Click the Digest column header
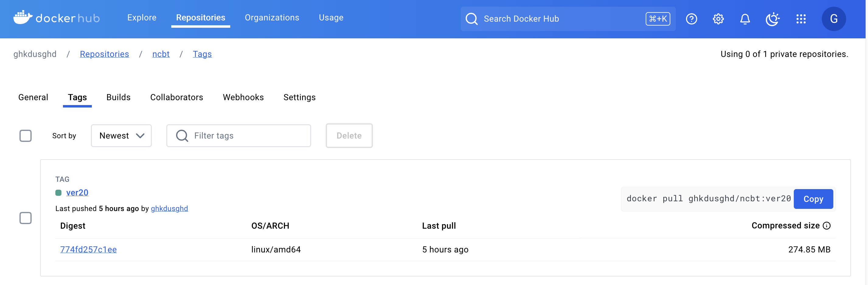The height and width of the screenshot is (285, 868). (73, 226)
